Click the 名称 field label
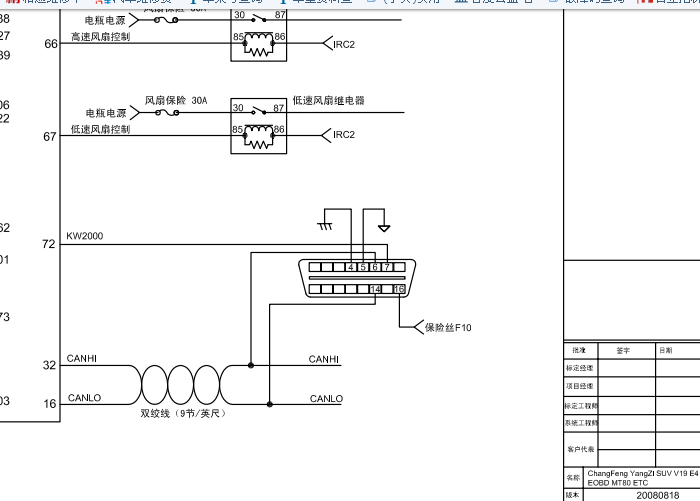 pyautogui.click(x=573, y=478)
